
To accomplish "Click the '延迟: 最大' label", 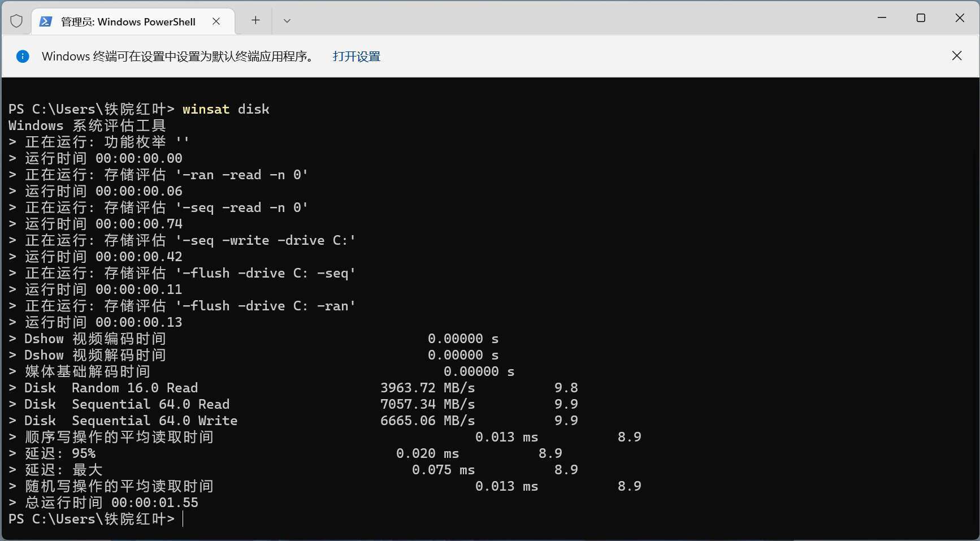I will pos(64,470).
